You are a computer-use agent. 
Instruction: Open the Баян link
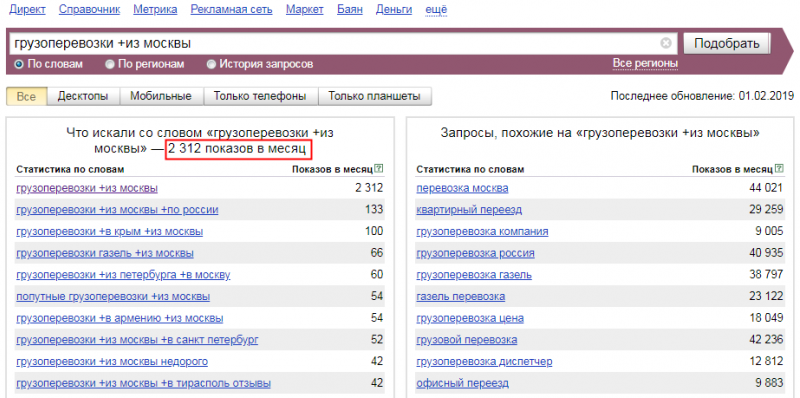tap(349, 9)
